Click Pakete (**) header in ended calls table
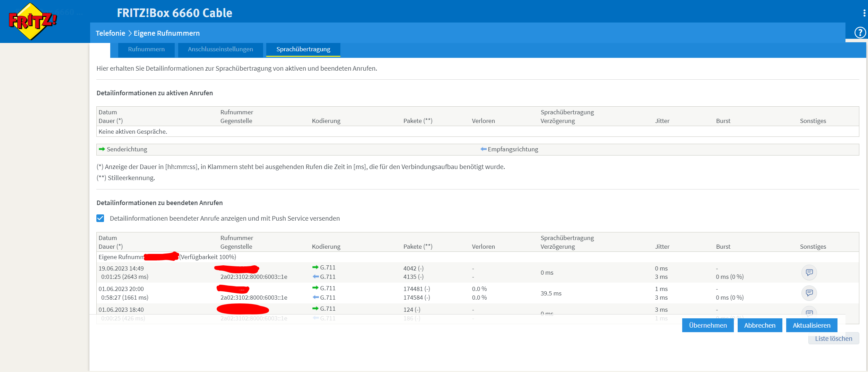 click(x=418, y=247)
